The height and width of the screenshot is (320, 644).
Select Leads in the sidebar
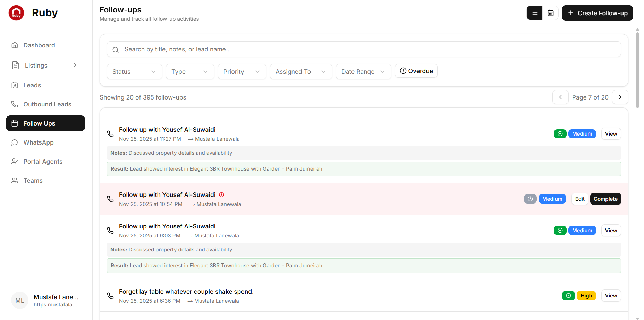point(32,85)
